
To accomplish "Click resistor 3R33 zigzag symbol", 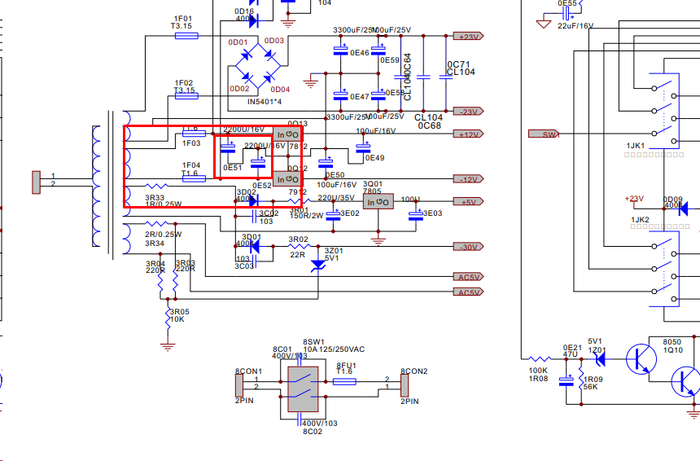I will 157,186.
